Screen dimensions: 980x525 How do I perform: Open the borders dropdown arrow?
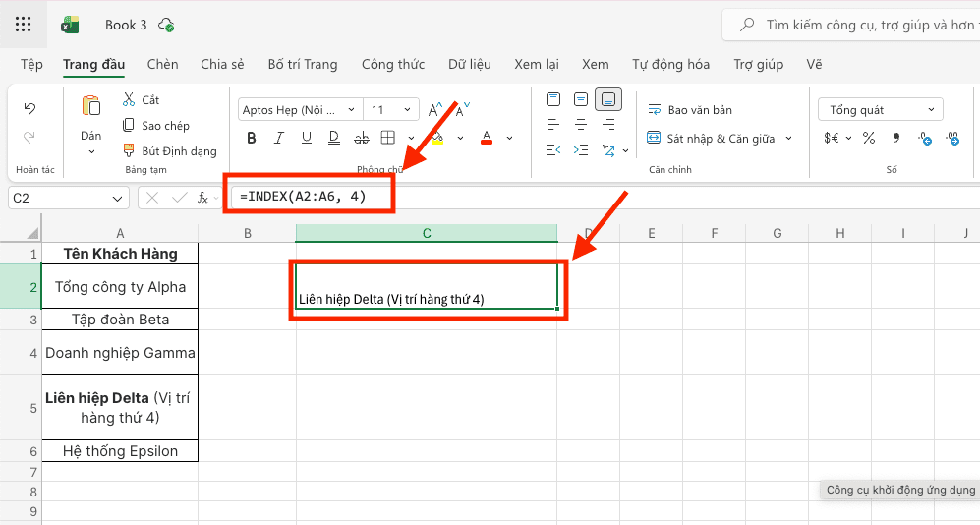pos(411,138)
